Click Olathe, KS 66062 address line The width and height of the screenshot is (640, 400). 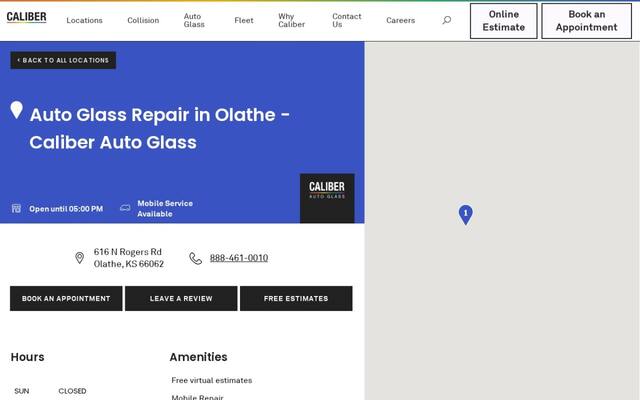pyautogui.click(x=129, y=264)
